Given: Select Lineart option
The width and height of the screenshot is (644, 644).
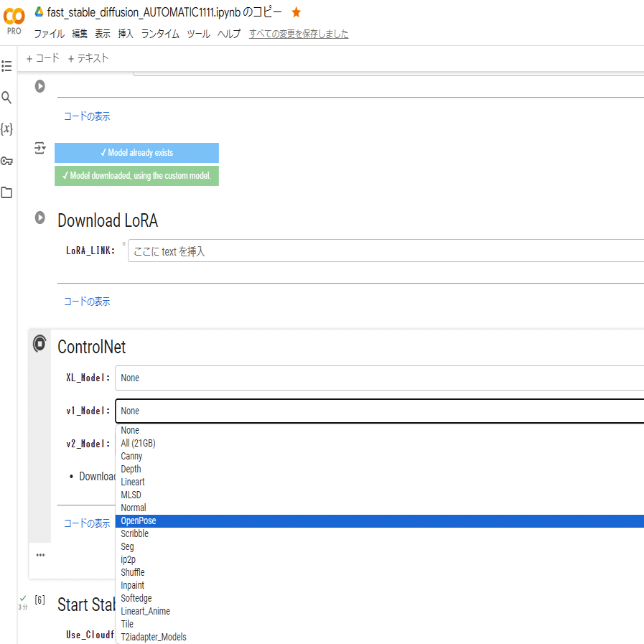Looking at the screenshot, I should pos(380,482).
